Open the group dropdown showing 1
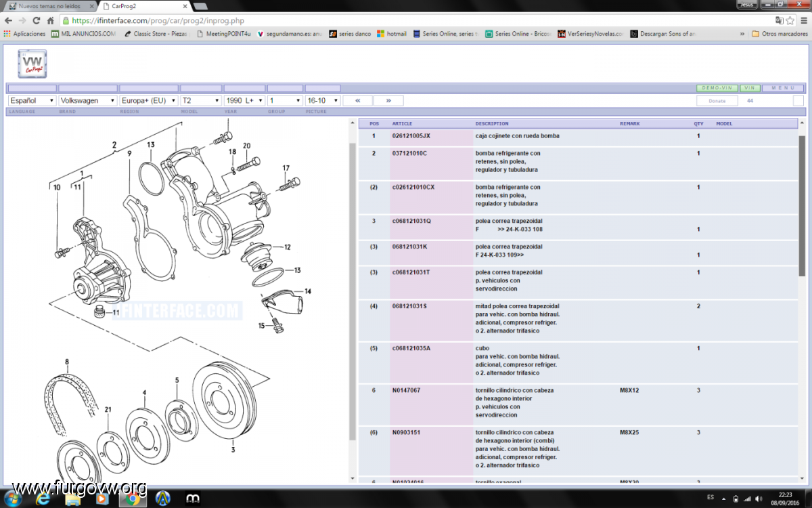The image size is (812, 508). tap(285, 100)
